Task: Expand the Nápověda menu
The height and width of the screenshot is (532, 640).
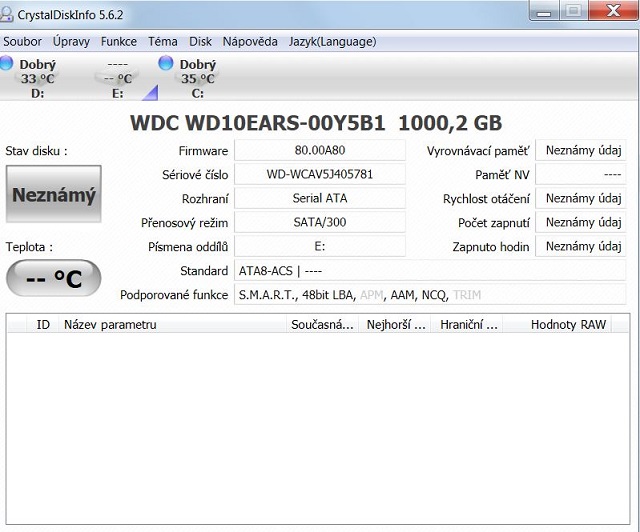Action: coord(250,42)
